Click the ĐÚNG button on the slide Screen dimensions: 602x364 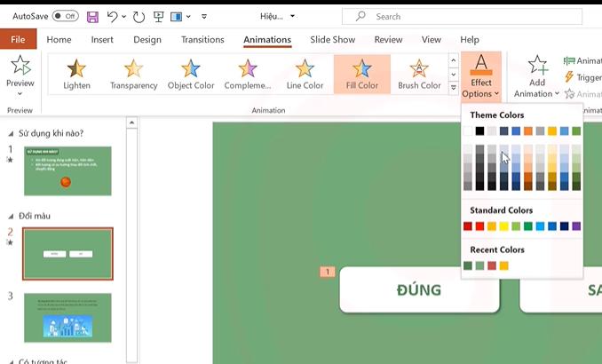click(419, 290)
